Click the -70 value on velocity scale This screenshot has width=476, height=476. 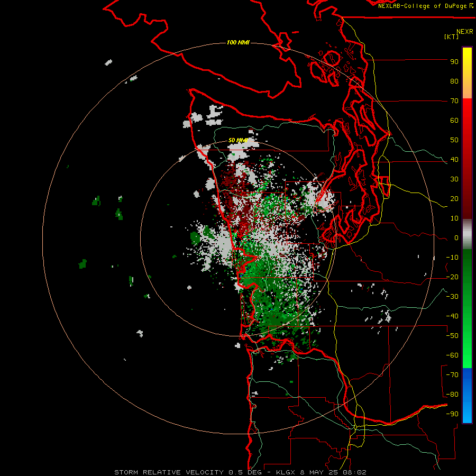coord(452,375)
